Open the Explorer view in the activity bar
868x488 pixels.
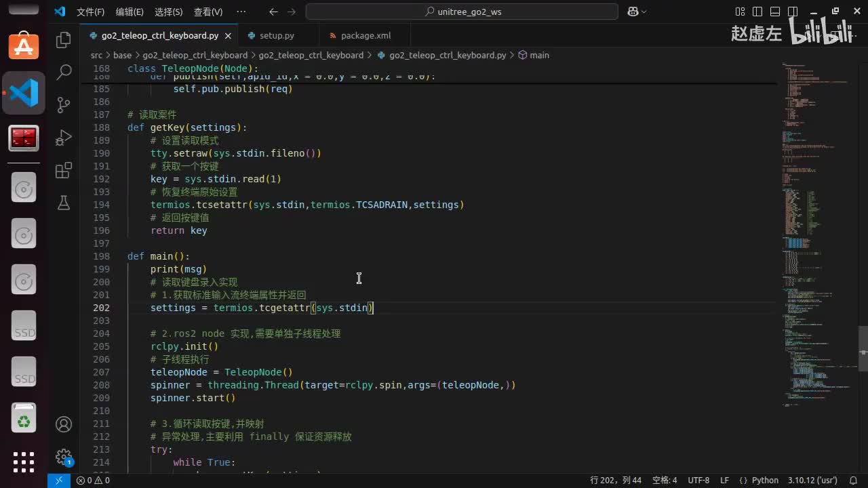coord(64,40)
